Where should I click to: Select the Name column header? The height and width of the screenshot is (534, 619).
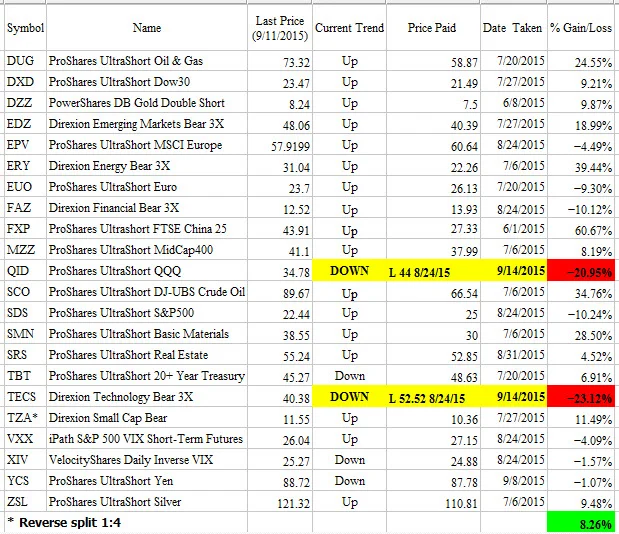click(147, 28)
